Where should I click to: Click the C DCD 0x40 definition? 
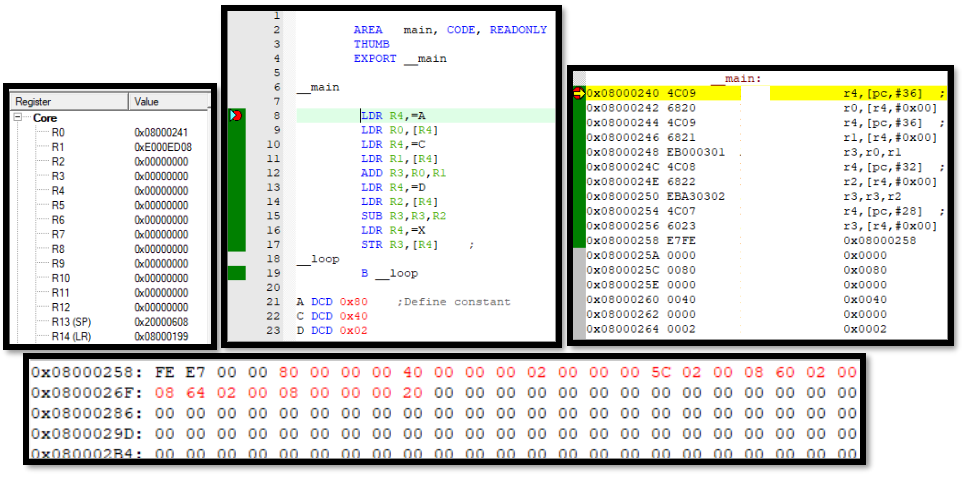tap(332, 316)
